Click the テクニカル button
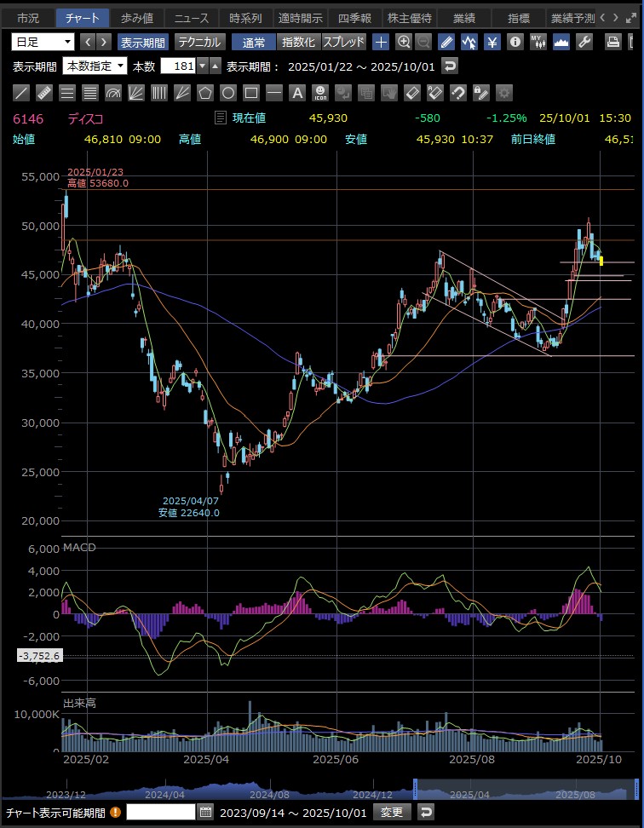Screen dimensions: 644x828 click(x=199, y=42)
